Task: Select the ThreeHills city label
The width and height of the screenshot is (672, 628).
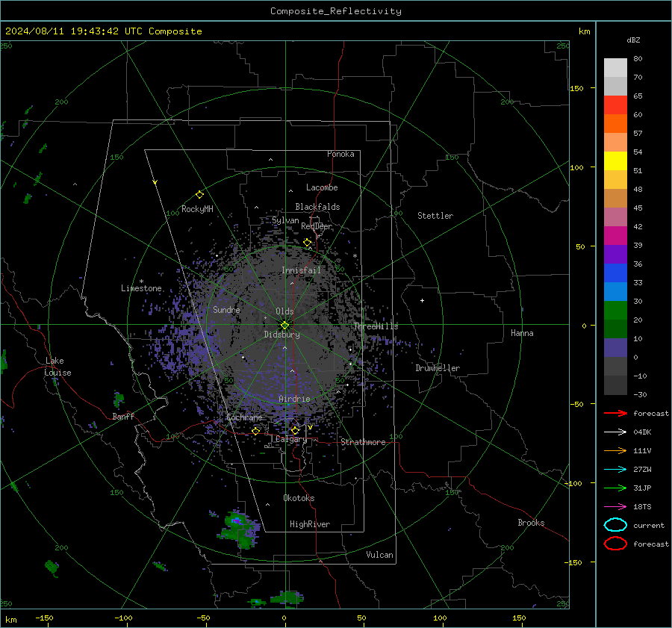Action: tap(376, 326)
